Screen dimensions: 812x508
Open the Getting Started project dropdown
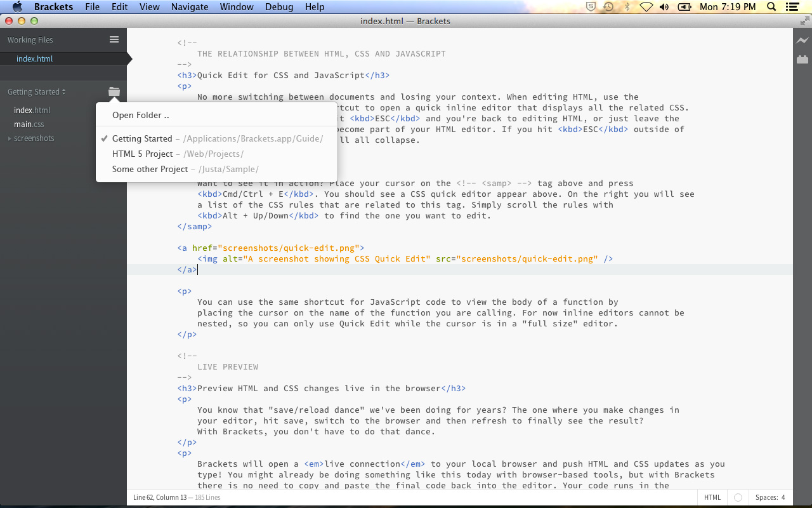point(37,91)
